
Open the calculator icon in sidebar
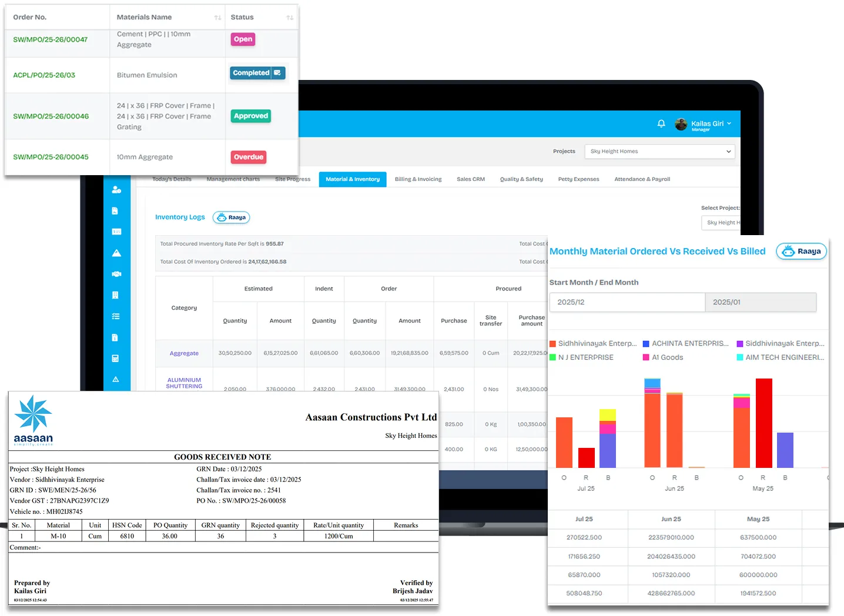[x=116, y=359]
